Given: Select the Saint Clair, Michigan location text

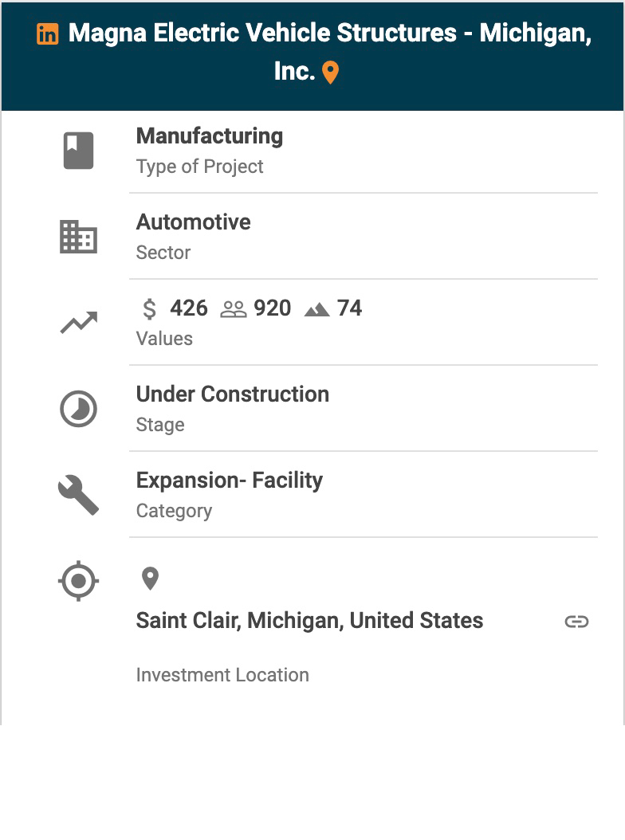Looking at the screenshot, I should 309,621.
